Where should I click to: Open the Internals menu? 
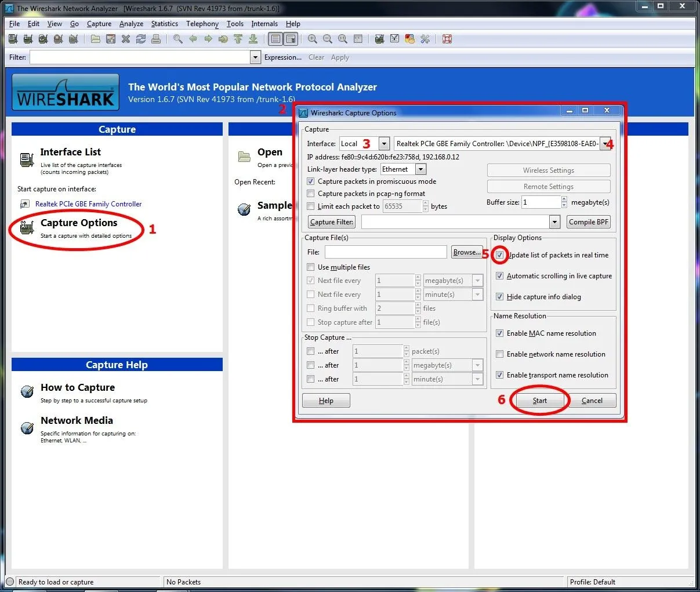coord(264,24)
